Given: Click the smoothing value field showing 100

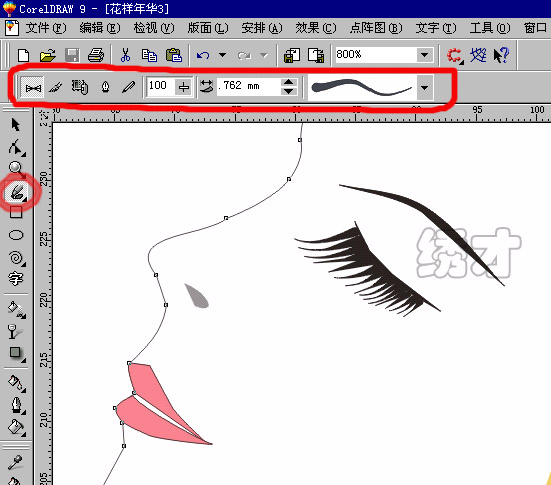Looking at the screenshot, I should [x=160, y=86].
